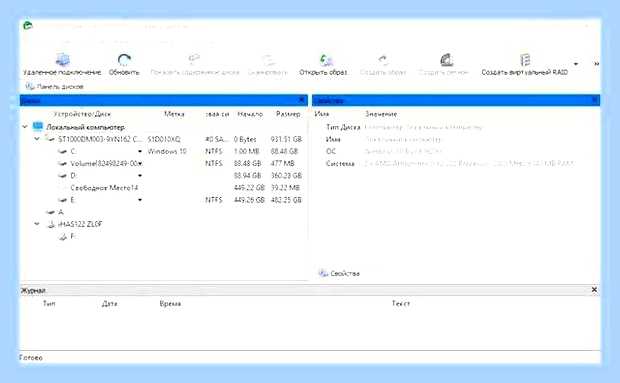Collapse the iHAS122 ZL0F optical drive node
The height and width of the screenshot is (383, 620).
pos(37,224)
